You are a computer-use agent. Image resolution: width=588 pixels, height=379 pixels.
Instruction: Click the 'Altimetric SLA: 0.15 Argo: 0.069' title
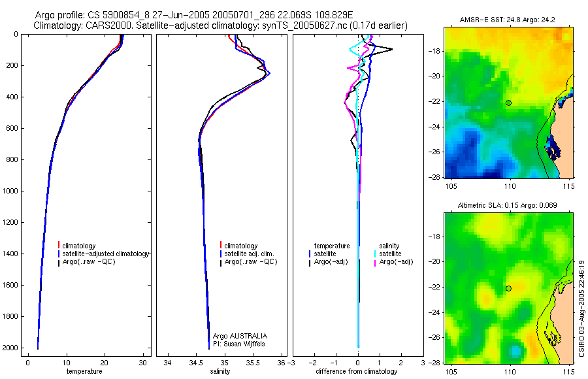click(x=508, y=205)
